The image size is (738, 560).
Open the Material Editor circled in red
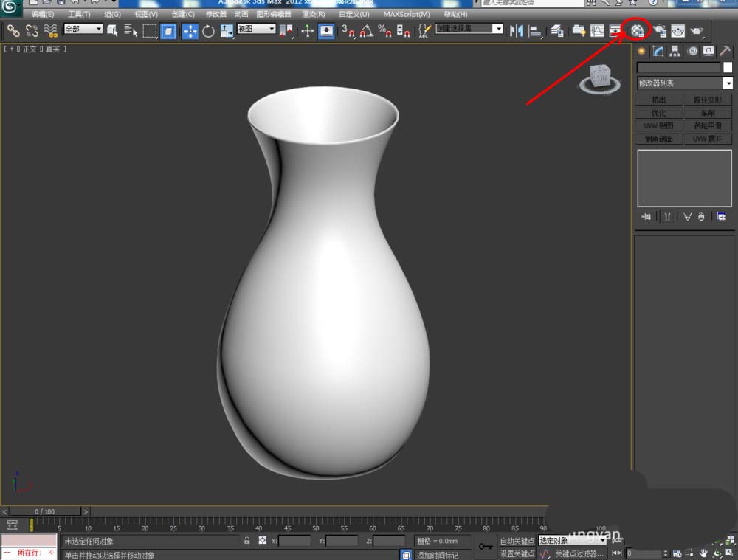pos(637,30)
